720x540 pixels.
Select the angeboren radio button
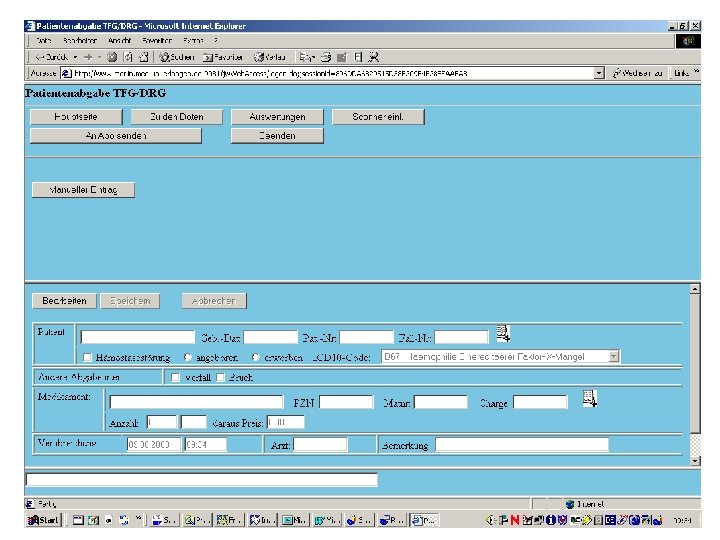187,357
